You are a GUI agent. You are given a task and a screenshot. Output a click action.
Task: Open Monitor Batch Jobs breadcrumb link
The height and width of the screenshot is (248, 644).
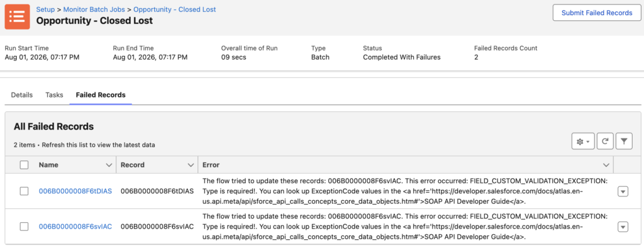[94, 9]
